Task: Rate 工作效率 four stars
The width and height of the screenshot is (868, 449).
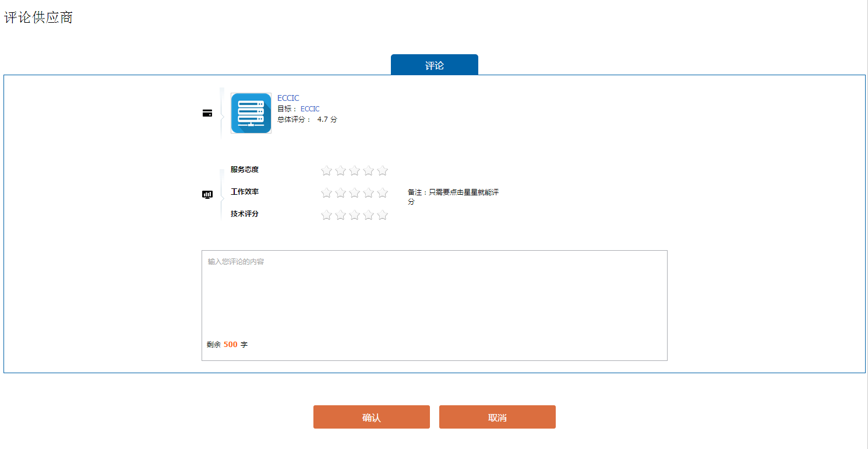Action: click(368, 193)
